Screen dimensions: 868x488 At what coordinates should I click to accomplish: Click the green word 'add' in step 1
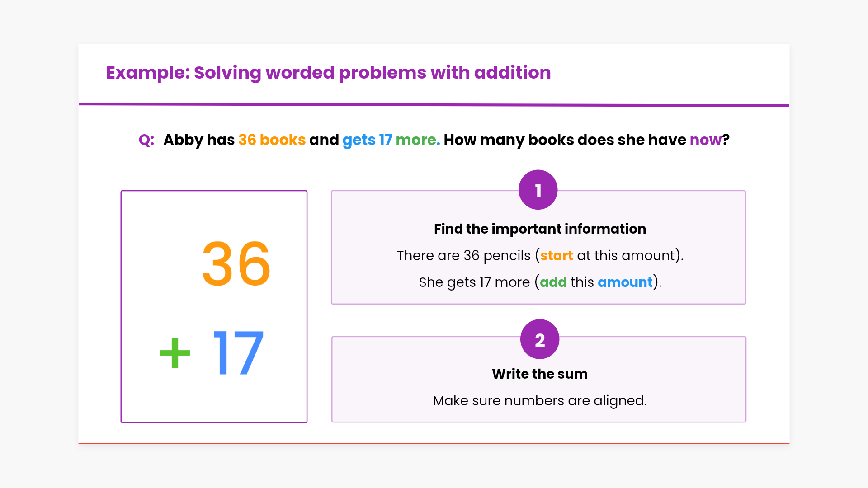pyautogui.click(x=553, y=282)
